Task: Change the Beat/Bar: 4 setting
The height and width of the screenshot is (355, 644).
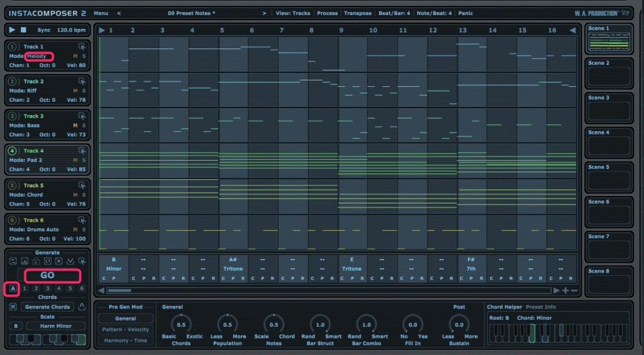Action: (x=394, y=13)
